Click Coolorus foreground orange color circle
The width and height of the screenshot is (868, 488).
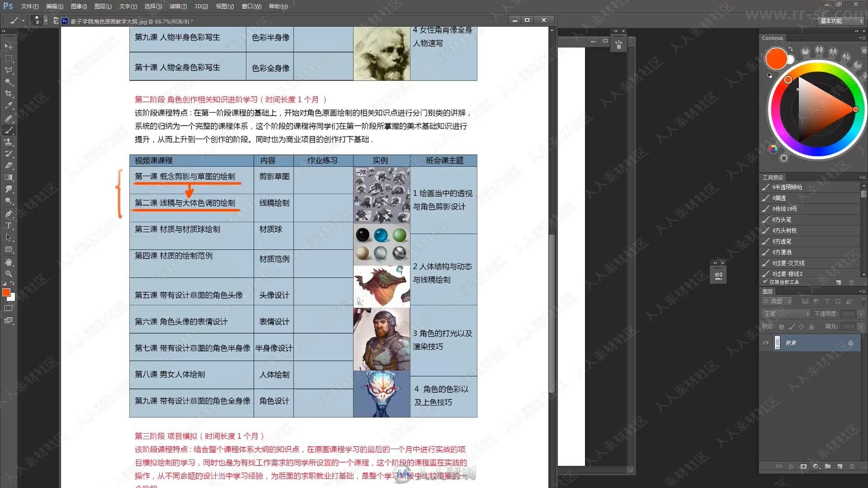[x=776, y=59]
